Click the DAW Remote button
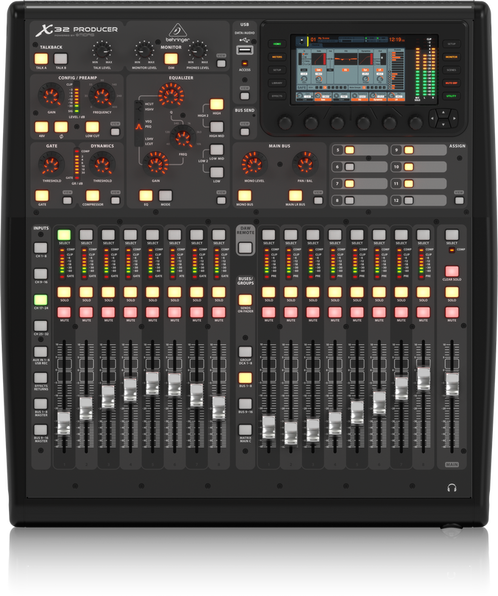This screenshot has width=498, height=596. (245, 248)
